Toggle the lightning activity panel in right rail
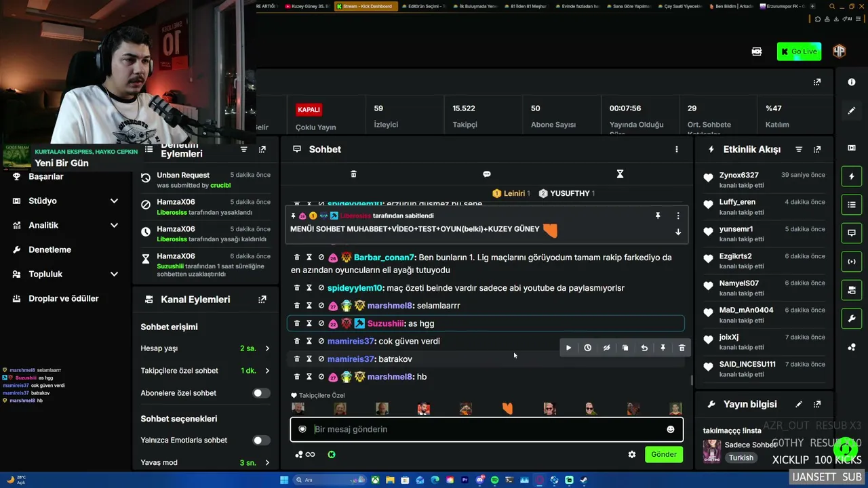This screenshot has width=868, height=488. coord(852,176)
